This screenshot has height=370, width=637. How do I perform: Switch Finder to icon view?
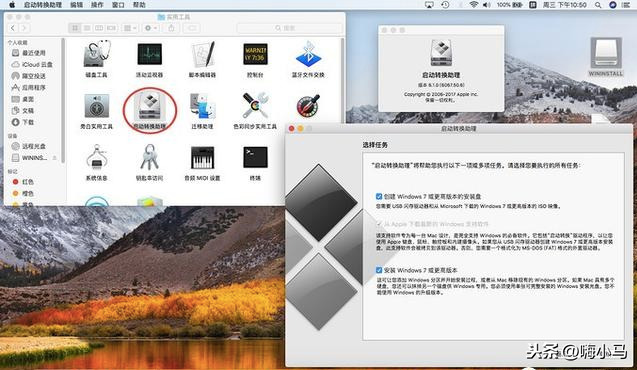[x=75, y=28]
